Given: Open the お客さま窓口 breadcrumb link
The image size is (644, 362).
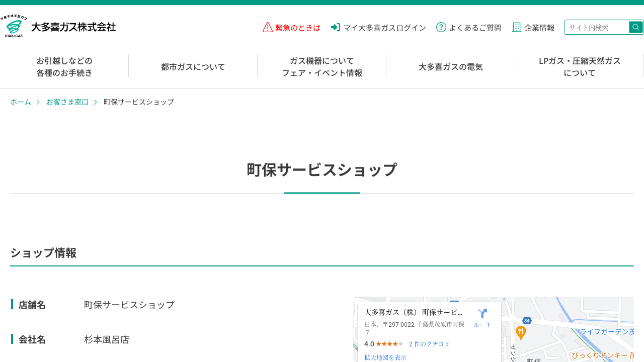Looking at the screenshot, I should tap(67, 102).
